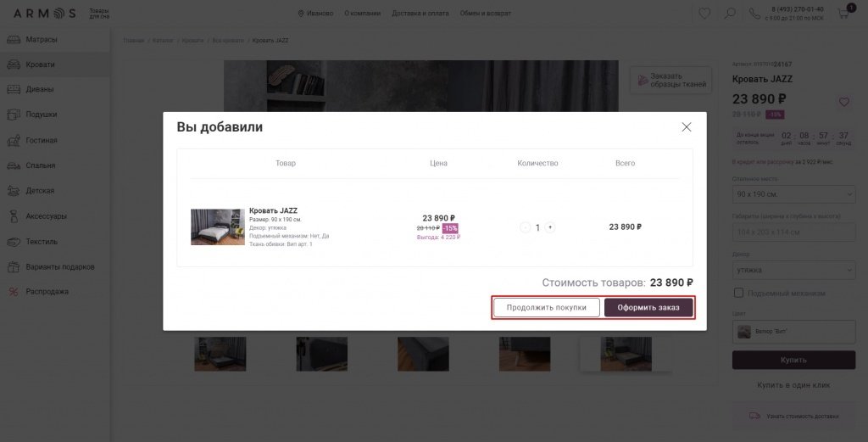The image size is (868, 442).
Task: Select fifth gallery thumbnail below photo
Action: [626, 354]
